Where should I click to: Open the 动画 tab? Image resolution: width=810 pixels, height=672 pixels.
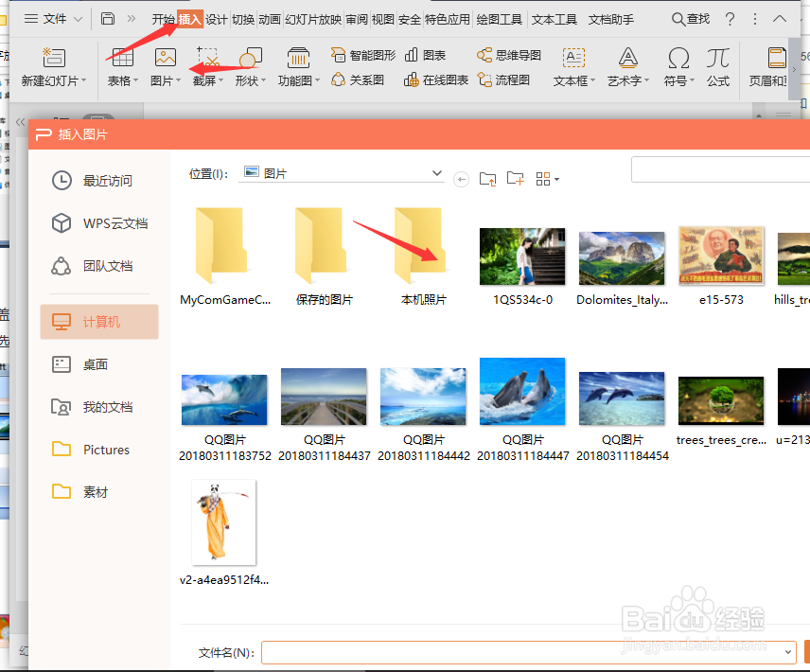pyautogui.click(x=270, y=20)
